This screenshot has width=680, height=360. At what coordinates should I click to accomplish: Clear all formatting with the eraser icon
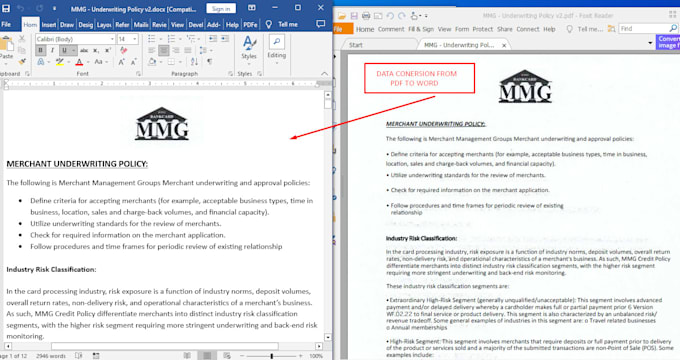coord(124,50)
